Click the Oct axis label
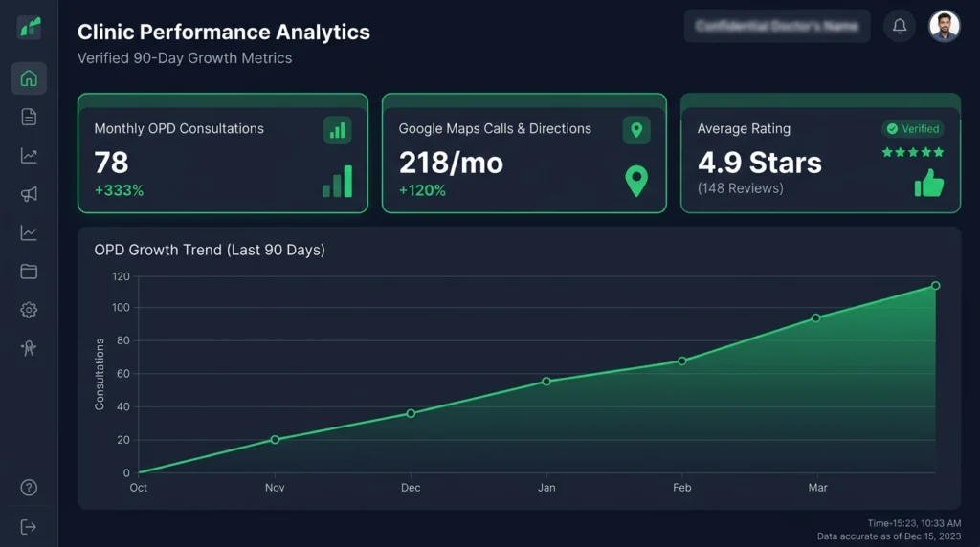The width and height of the screenshot is (980, 547). tap(138, 488)
